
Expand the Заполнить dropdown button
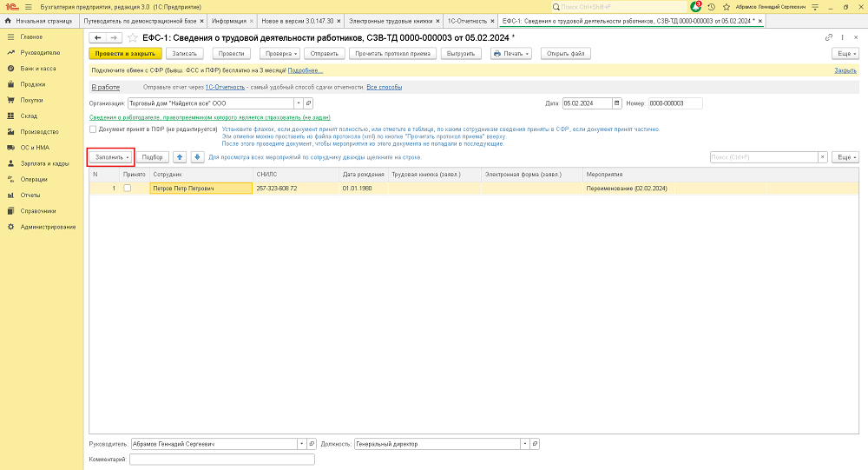click(x=111, y=157)
